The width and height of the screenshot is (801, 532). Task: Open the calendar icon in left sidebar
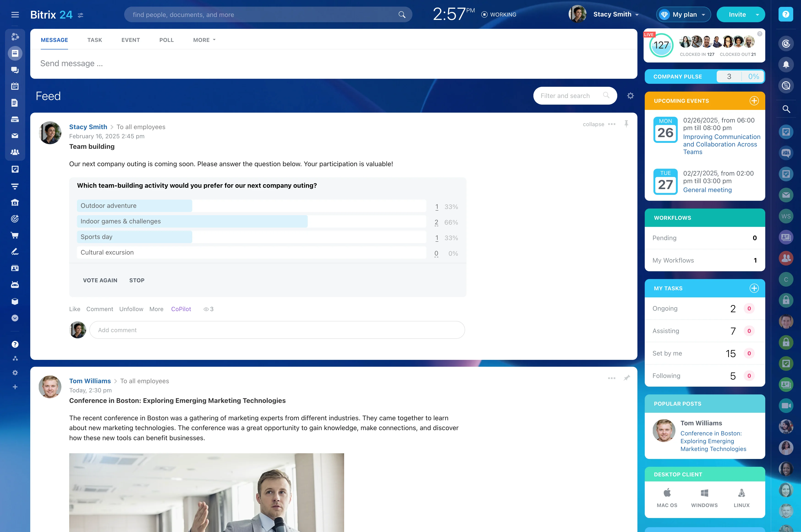[15, 86]
